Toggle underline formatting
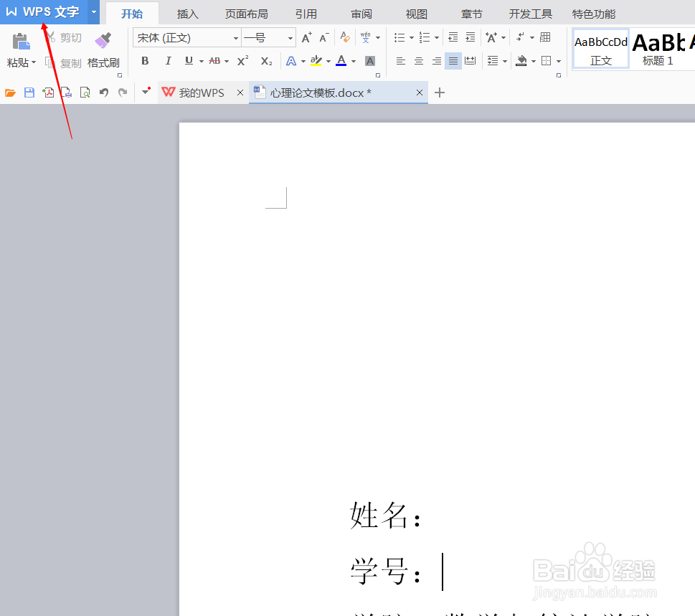The image size is (695, 616). click(x=189, y=61)
